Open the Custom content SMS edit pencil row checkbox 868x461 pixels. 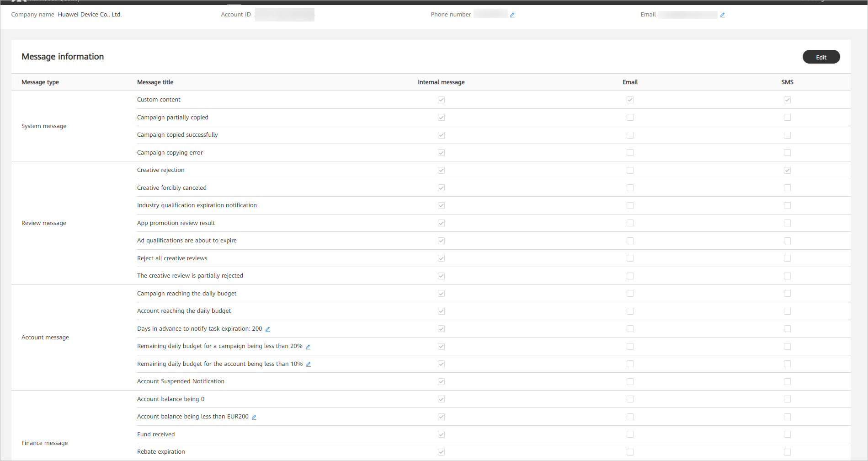click(787, 100)
